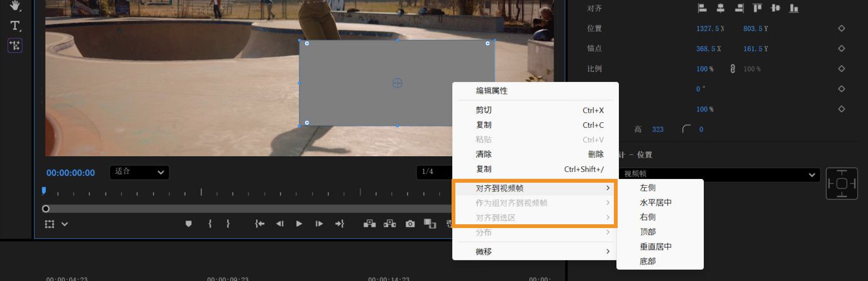The height and width of the screenshot is (281, 868).
Task: Select the Hand tool
Action: click(x=15, y=5)
